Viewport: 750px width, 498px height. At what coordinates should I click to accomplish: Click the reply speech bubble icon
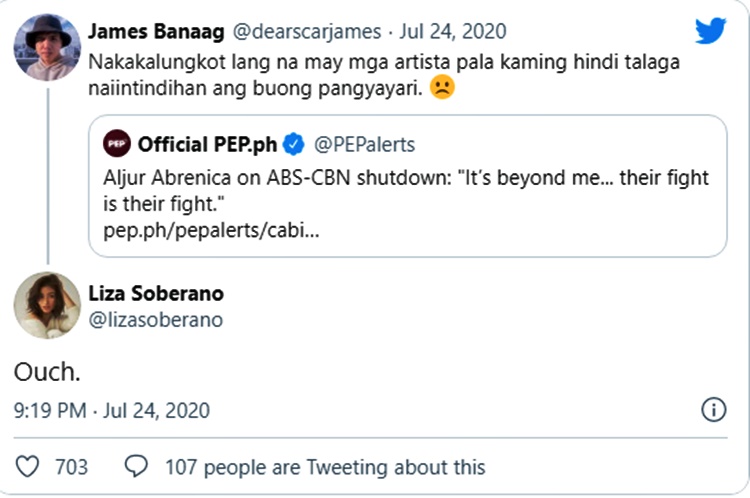point(136,467)
